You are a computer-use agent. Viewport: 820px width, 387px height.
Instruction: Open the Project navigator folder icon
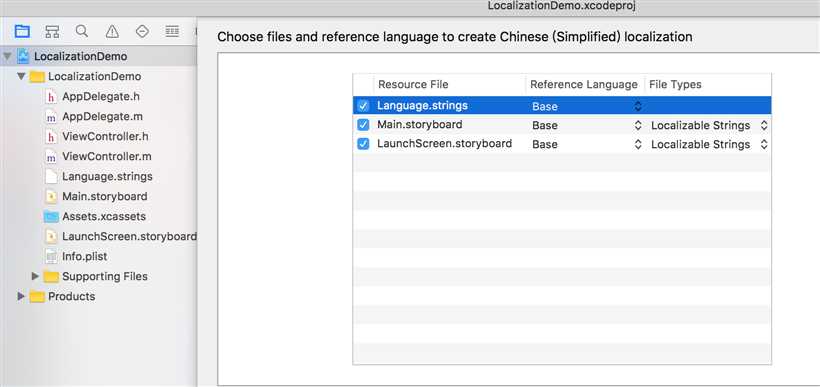click(x=22, y=32)
